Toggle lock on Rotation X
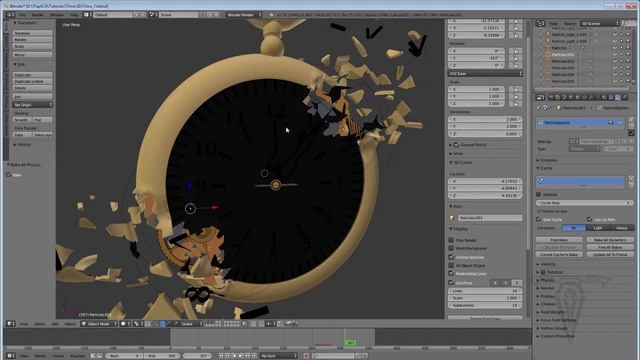Screen dimensions: 640x360 516,51
